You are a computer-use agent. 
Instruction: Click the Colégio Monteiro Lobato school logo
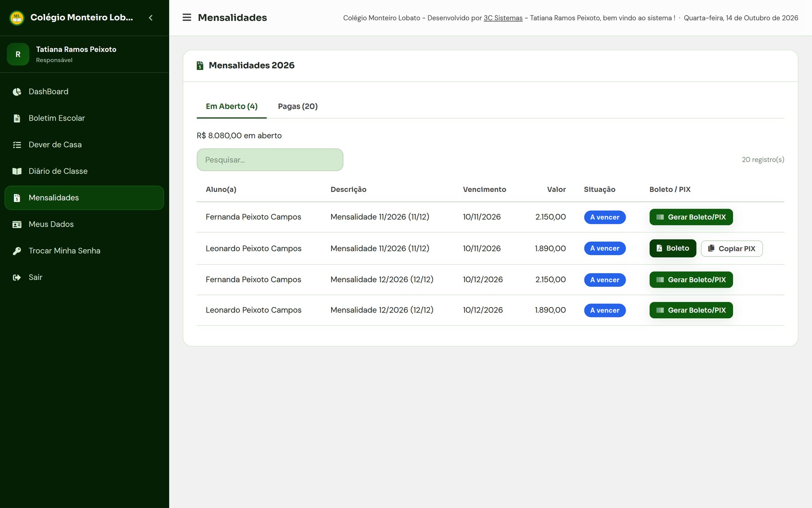[x=17, y=18]
